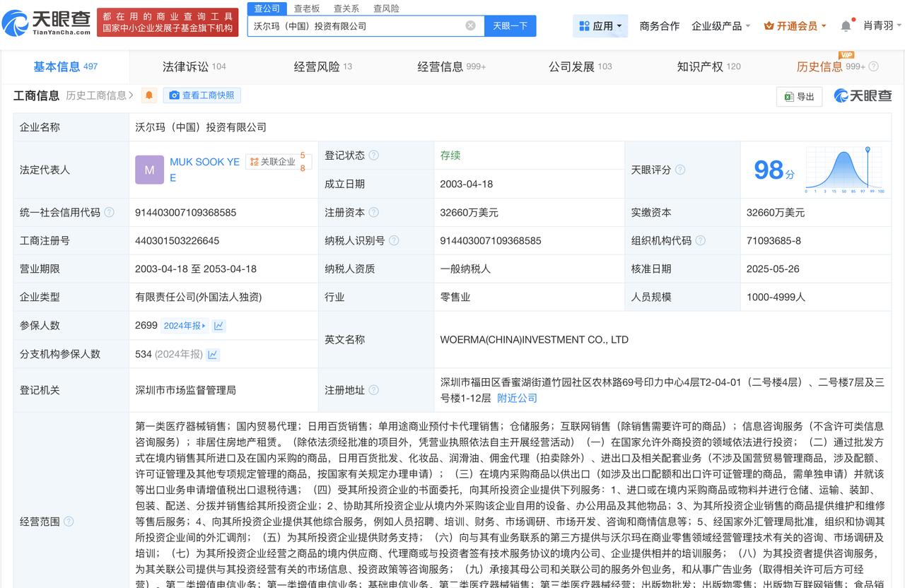Screen dimensions: 905x588
Task: Click the 深圳市市场监督管理局 registration authority value
Action: click(185, 390)
